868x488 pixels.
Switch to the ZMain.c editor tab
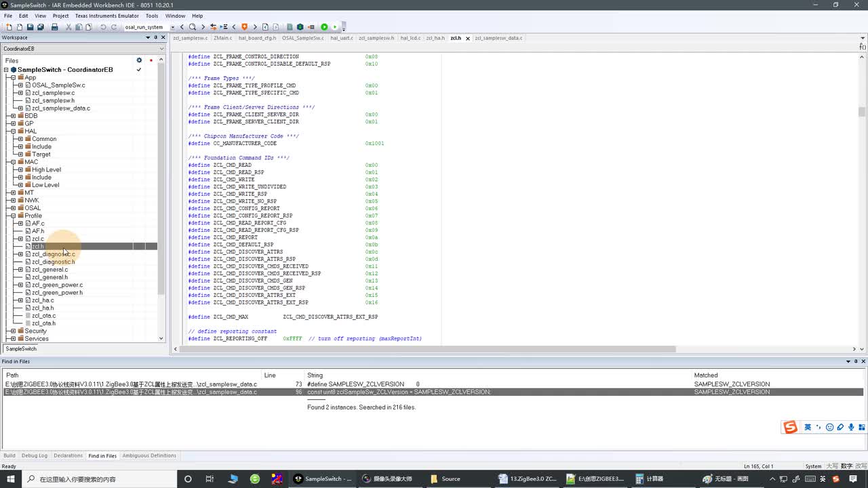pyautogui.click(x=222, y=38)
